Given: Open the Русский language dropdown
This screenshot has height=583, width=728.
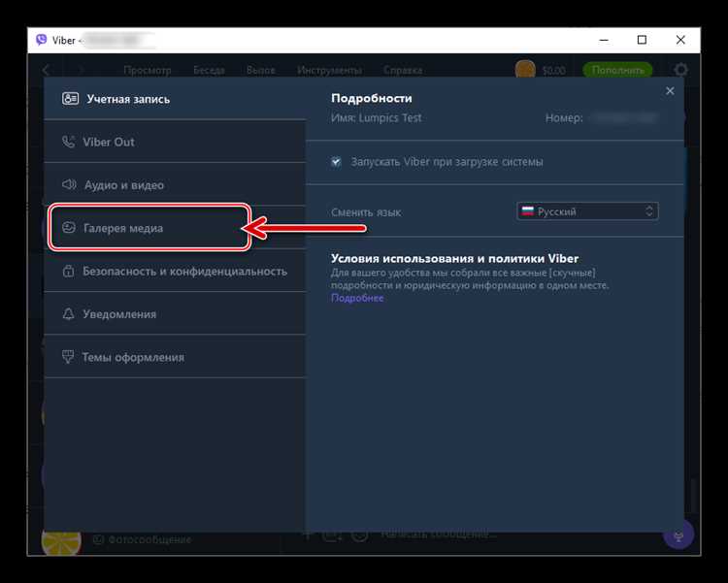Looking at the screenshot, I should [587, 211].
